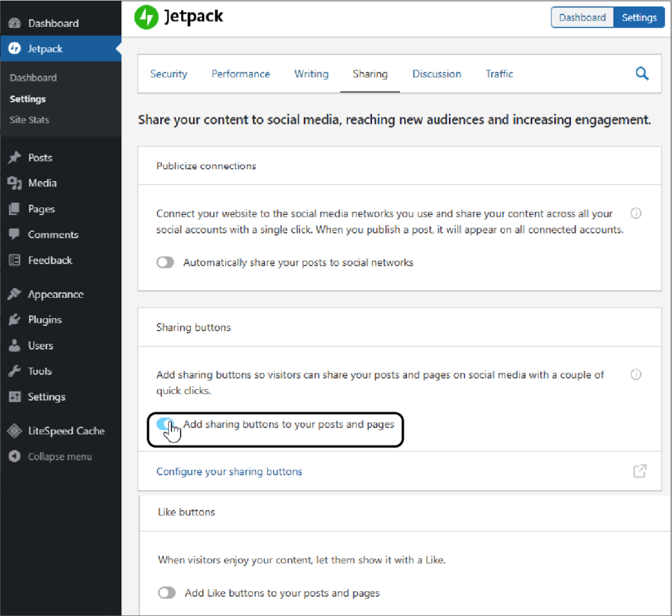The image size is (672, 616).
Task: Click the 'Automatically share your posts' label
Action: (x=299, y=262)
